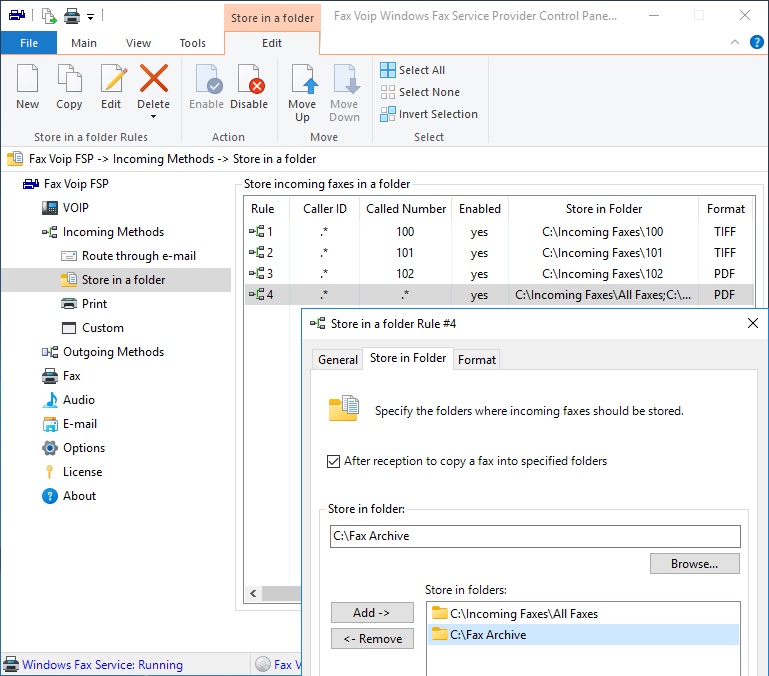Click the printer quick access icon

click(x=72, y=16)
